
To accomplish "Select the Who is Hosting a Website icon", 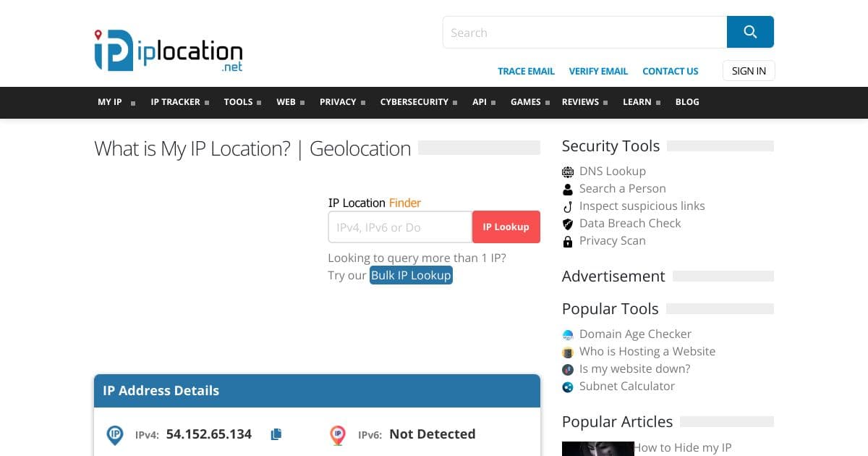I will click(568, 352).
